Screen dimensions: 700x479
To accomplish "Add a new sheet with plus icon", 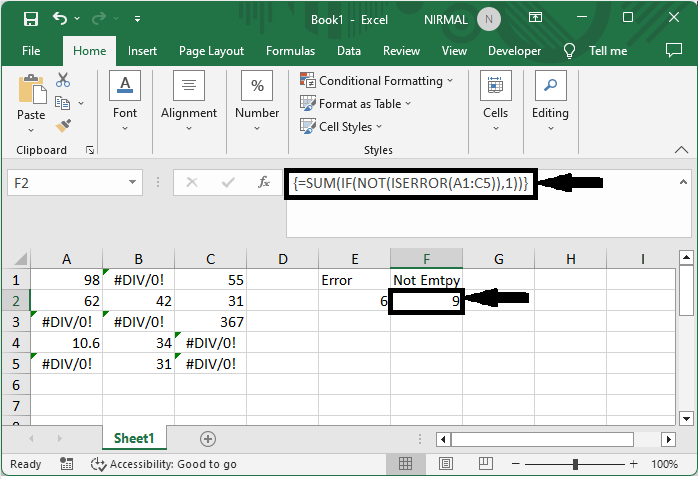I will pos(208,439).
